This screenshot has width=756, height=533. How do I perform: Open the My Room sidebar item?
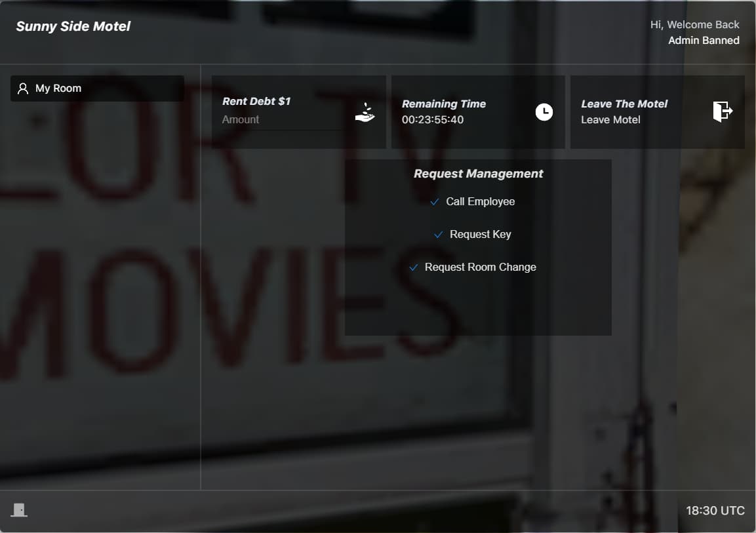(97, 89)
